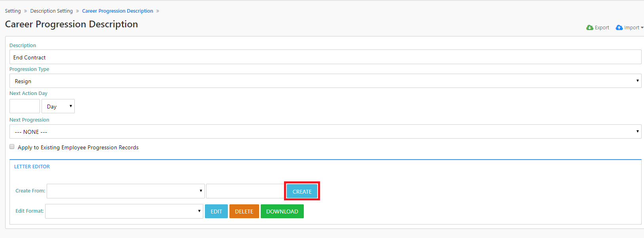This screenshot has height=238, width=644.
Task: Click the Next Action Day number field
Action: click(x=25, y=106)
